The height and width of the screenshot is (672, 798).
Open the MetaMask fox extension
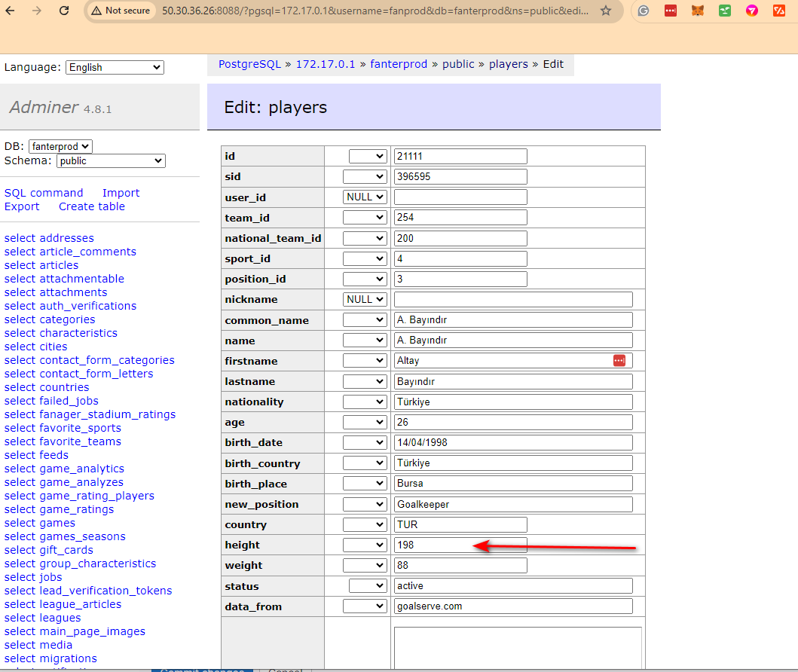point(698,11)
